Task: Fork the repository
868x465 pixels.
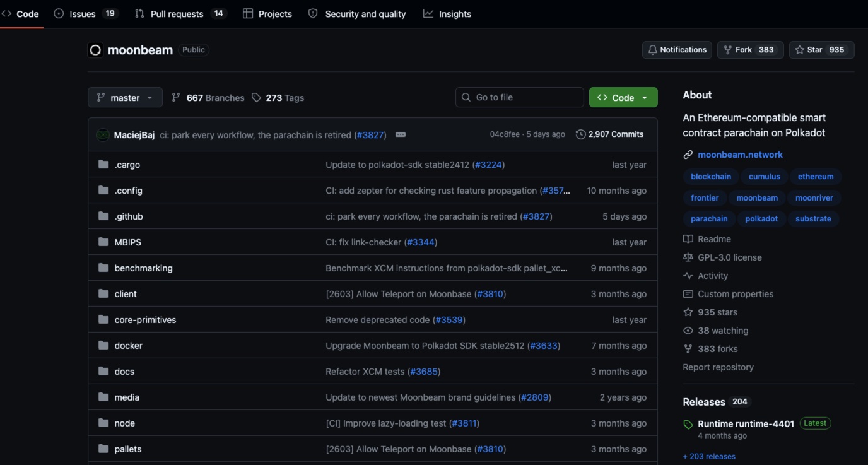Action: coord(750,50)
